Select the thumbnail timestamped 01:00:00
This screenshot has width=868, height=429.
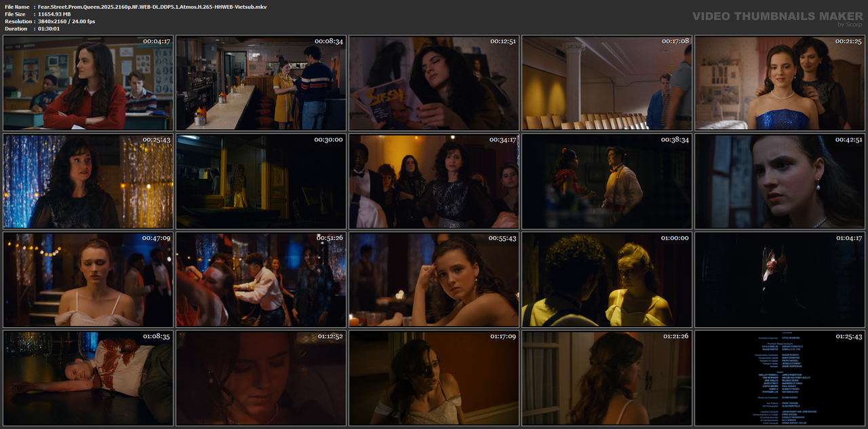(x=607, y=280)
